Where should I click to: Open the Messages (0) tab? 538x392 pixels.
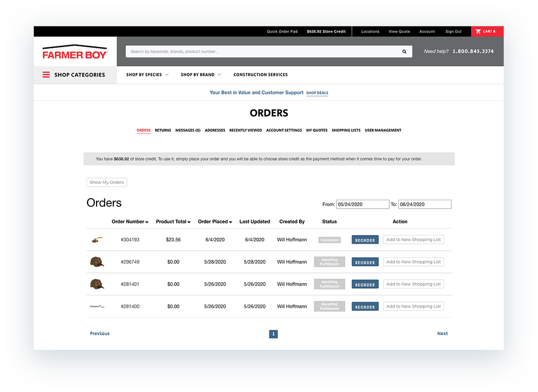[x=188, y=130]
